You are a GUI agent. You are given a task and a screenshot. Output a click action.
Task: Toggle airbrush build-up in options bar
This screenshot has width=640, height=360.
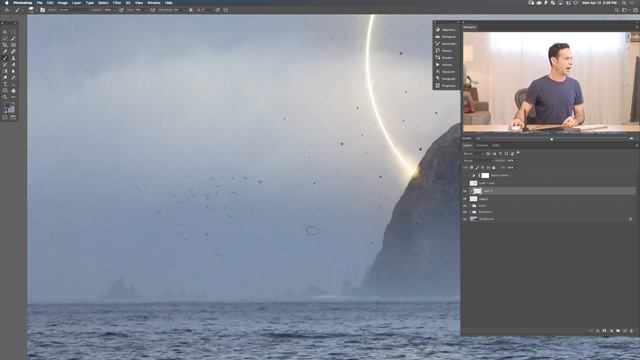point(153,10)
